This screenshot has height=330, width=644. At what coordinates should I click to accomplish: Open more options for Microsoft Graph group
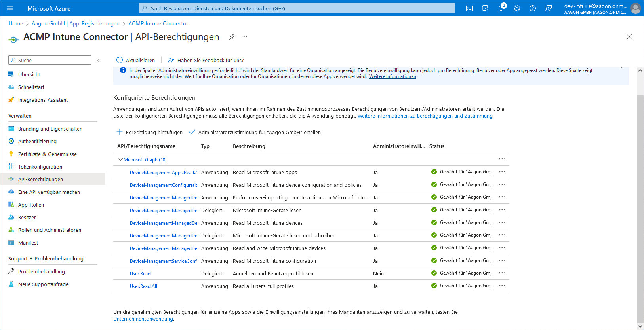[x=502, y=159]
